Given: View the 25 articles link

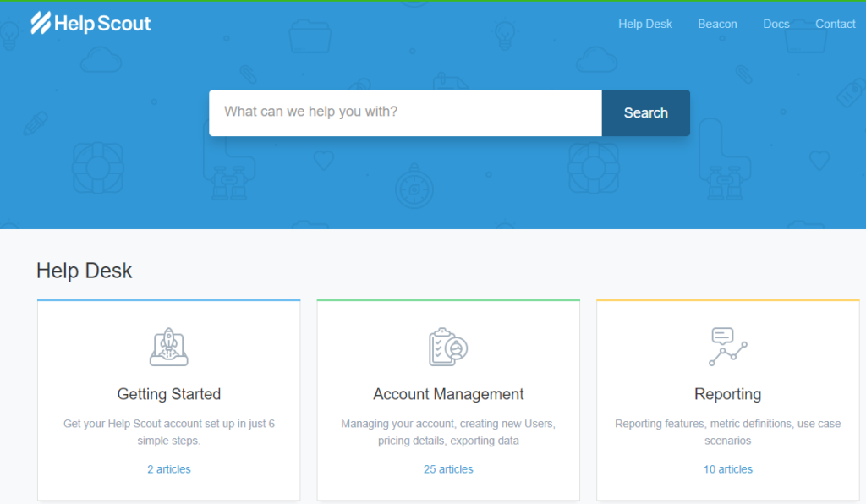Looking at the screenshot, I should click(x=448, y=469).
